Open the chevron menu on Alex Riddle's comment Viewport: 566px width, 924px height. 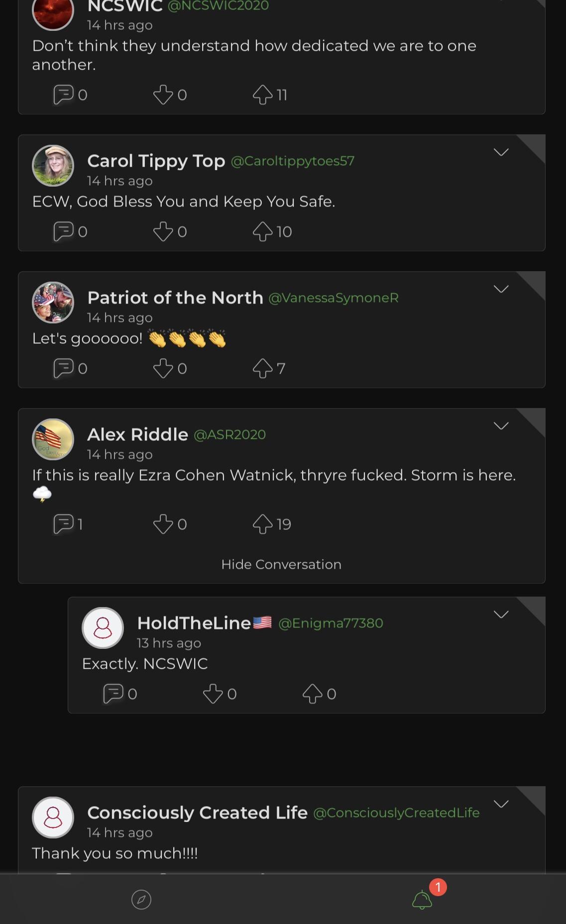[x=501, y=425]
